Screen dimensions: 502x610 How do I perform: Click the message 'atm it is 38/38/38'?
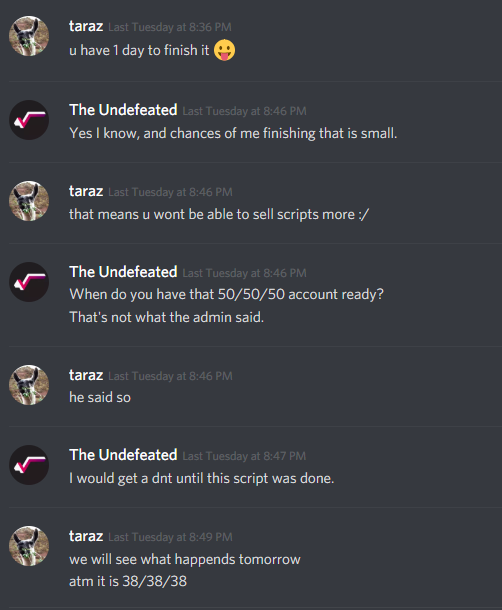[128, 581]
